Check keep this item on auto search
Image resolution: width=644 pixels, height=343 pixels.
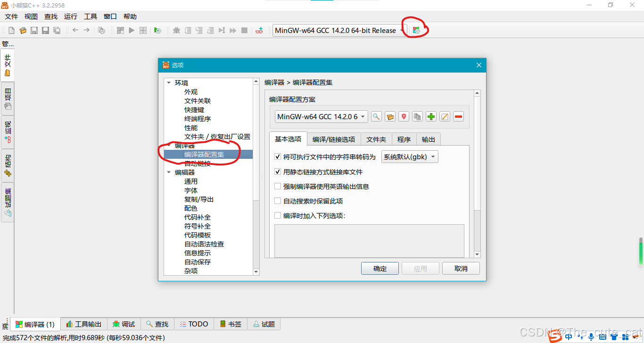pyautogui.click(x=278, y=201)
